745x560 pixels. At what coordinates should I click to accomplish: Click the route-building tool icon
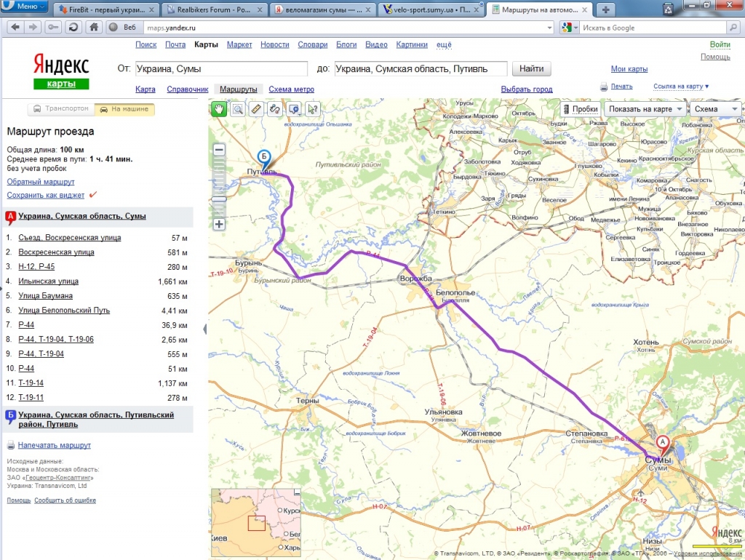click(275, 109)
